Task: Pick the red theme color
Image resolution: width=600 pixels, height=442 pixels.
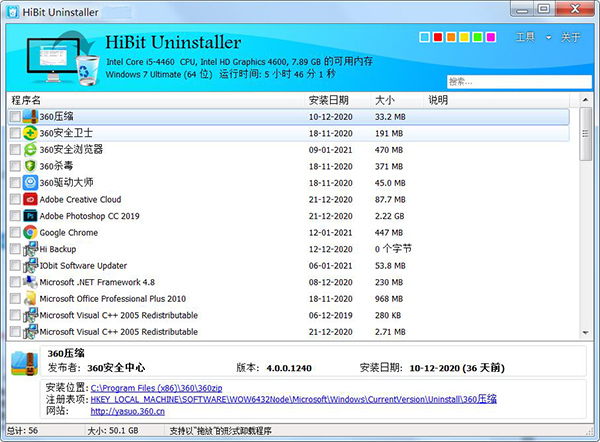Action: click(x=438, y=37)
